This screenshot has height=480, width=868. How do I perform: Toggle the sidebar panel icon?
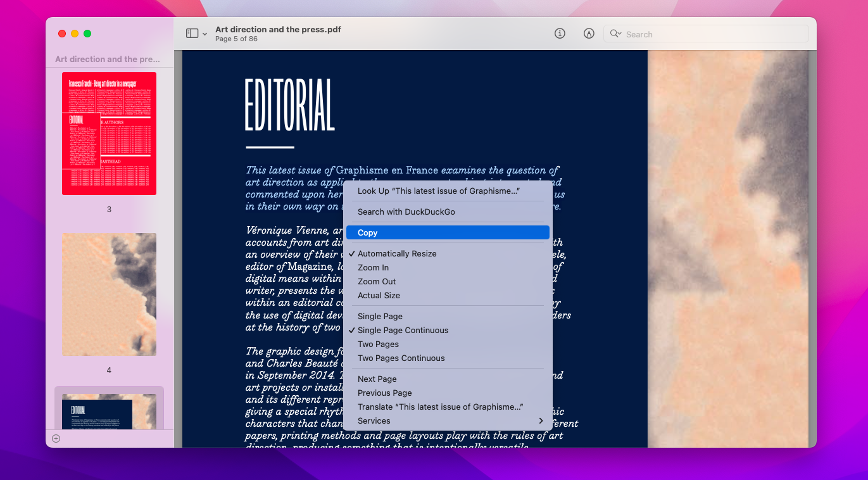tap(194, 33)
